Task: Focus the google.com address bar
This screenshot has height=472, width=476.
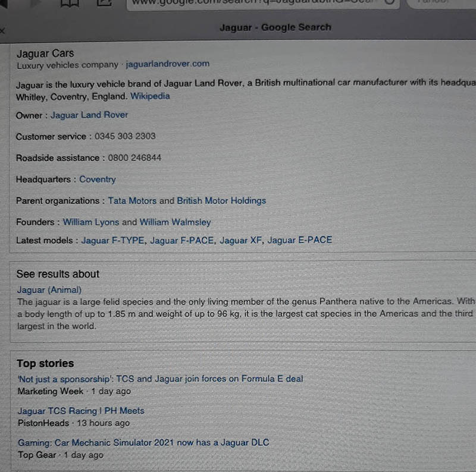Action: 263,4
